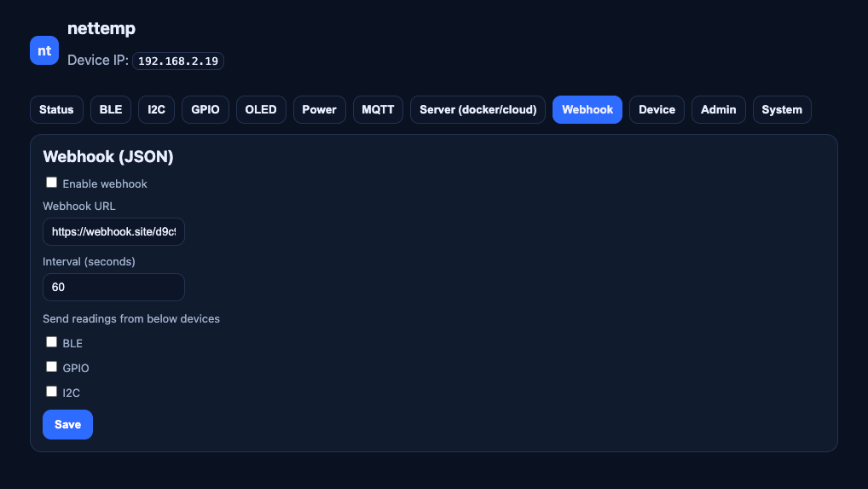868x489 pixels.
Task: Switch to the BLE tab
Action: (111, 110)
